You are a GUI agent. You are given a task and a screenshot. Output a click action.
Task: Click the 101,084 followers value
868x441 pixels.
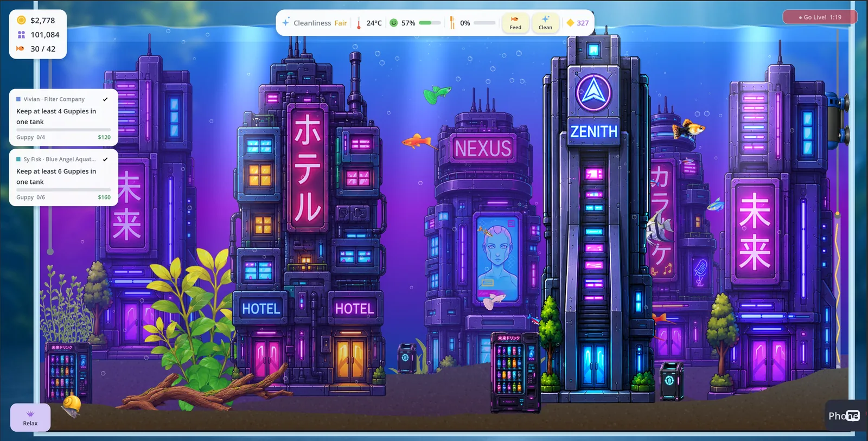tap(45, 34)
